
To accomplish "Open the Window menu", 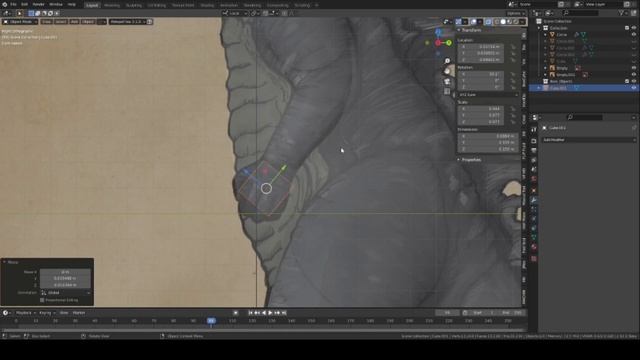I will (56, 4).
